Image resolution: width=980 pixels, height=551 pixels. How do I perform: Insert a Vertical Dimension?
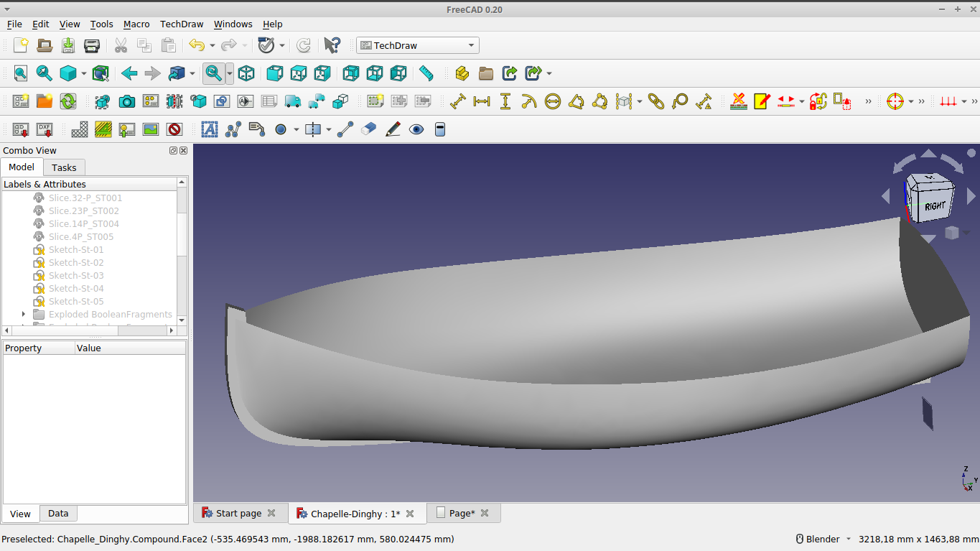pos(505,101)
